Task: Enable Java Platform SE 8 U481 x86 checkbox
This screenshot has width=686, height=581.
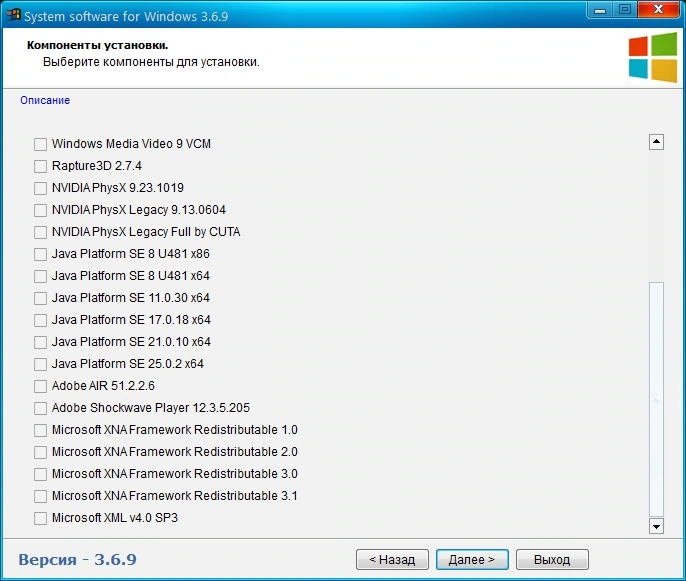Action: click(x=40, y=254)
